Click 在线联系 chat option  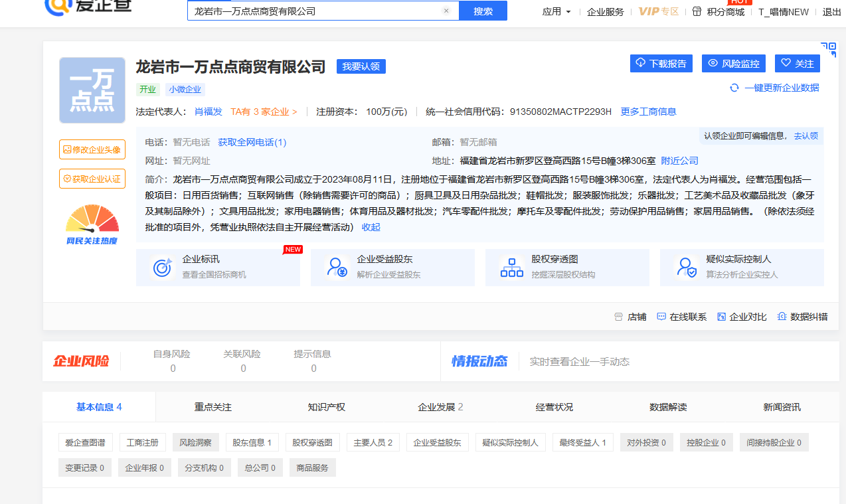coord(681,317)
